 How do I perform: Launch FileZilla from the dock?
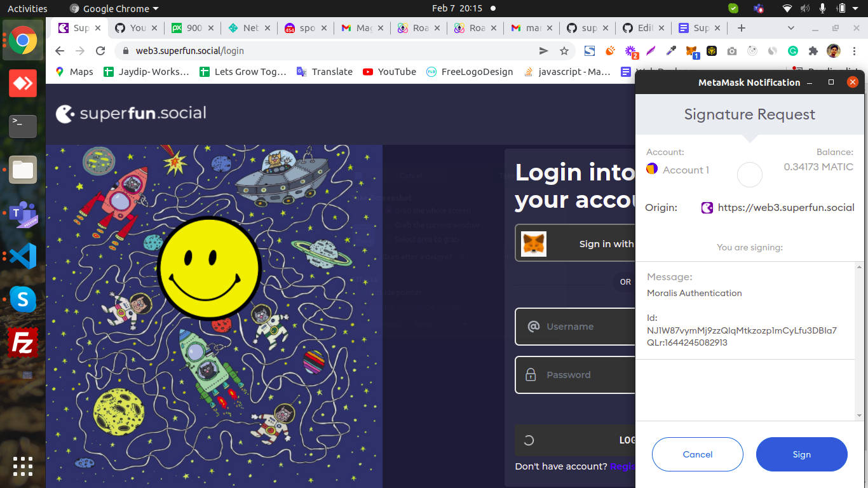click(22, 342)
